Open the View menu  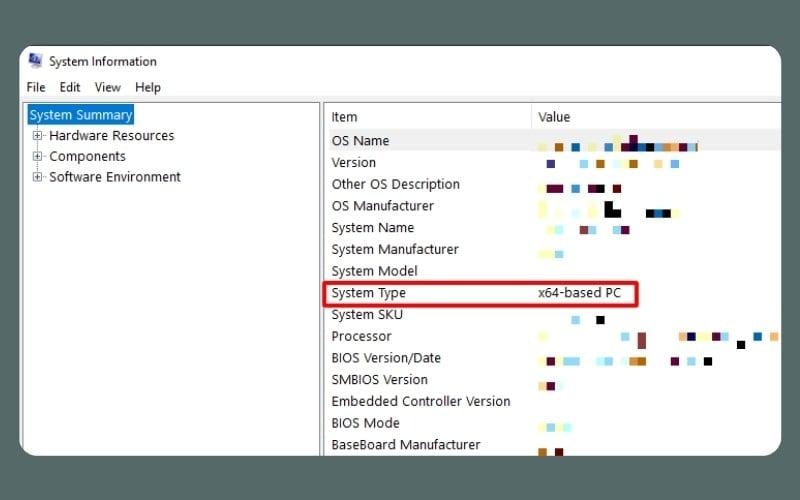click(107, 87)
